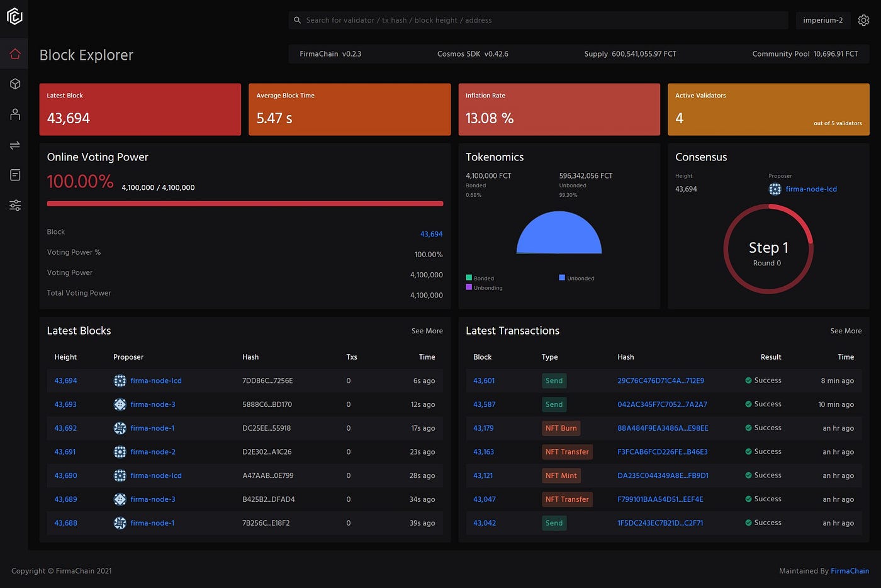Click the magnifier icon in the search bar
The height and width of the screenshot is (588, 881).
pyautogui.click(x=298, y=20)
